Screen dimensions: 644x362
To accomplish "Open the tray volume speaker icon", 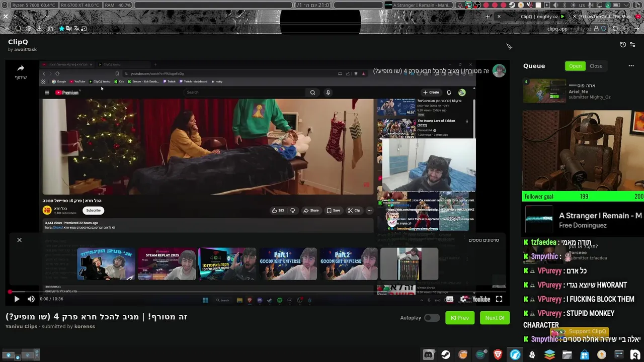I will point(555,5).
